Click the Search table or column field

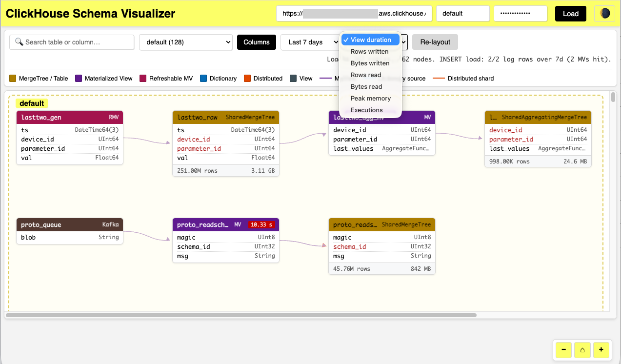(72, 42)
